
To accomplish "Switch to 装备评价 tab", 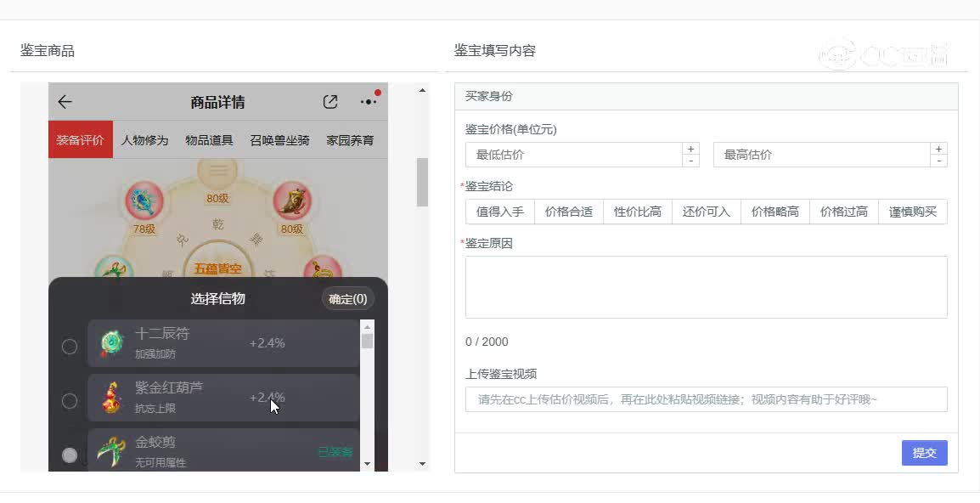I will click(x=81, y=139).
